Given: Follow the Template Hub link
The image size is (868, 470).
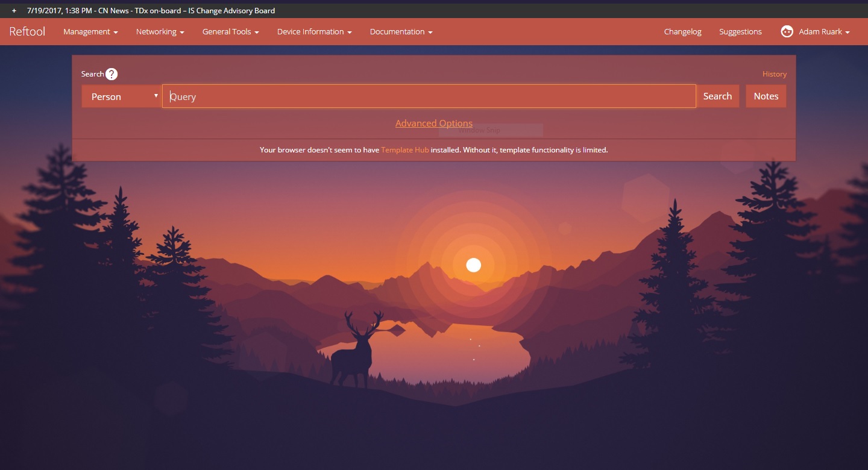Looking at the screenshot, I should [405, 150].
